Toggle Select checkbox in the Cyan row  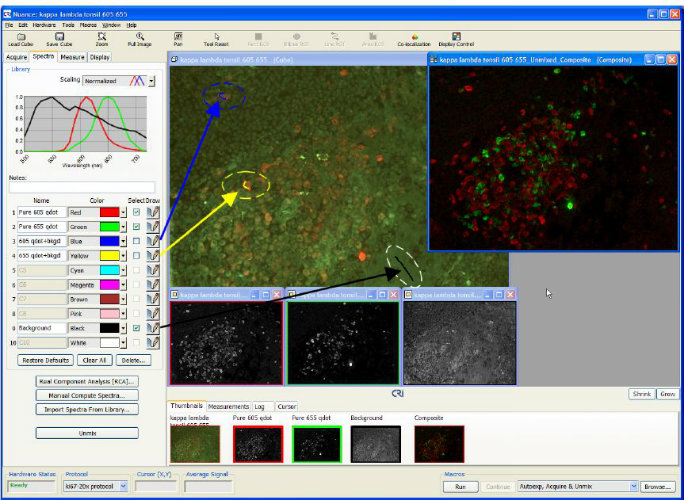coord(137,270)
